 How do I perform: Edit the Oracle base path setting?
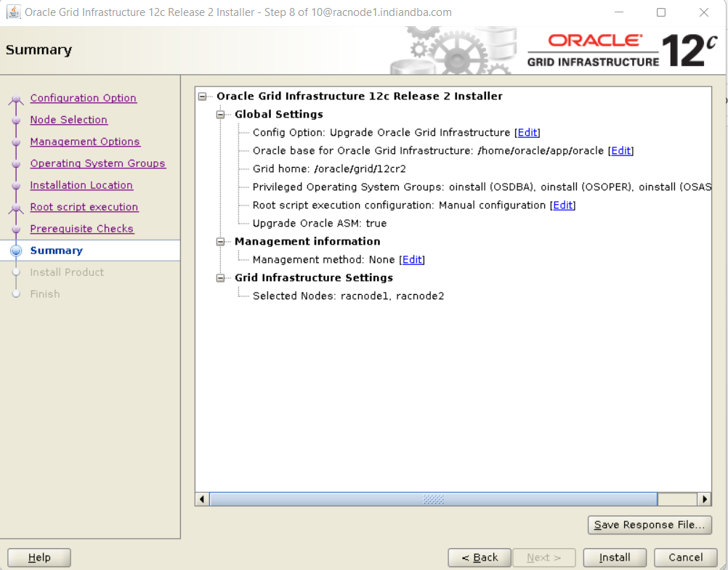click(x=620, y=151)
